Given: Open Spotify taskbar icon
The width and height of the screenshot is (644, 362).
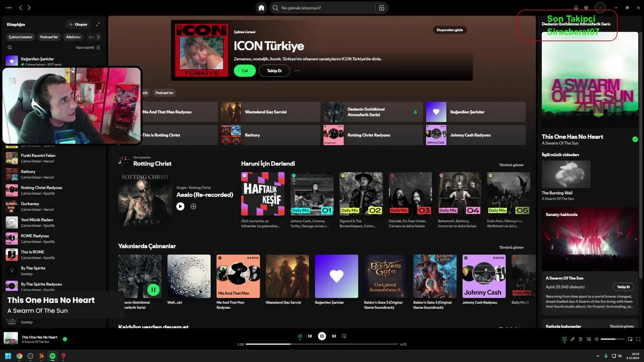Looking at the screenshot, I should pyautogui.click(x=52, y=356).
